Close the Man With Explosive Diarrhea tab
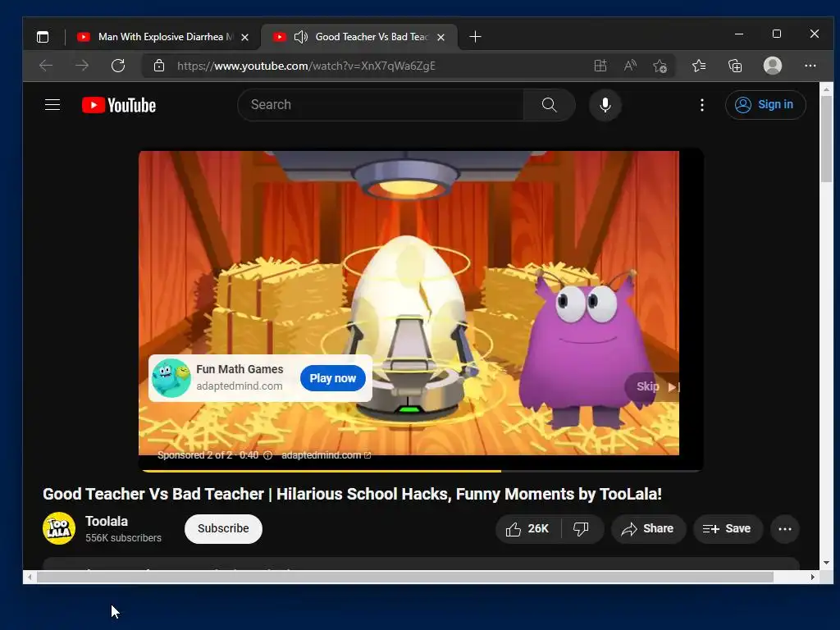The image size is (840, 630). click(x=244, y=37)
